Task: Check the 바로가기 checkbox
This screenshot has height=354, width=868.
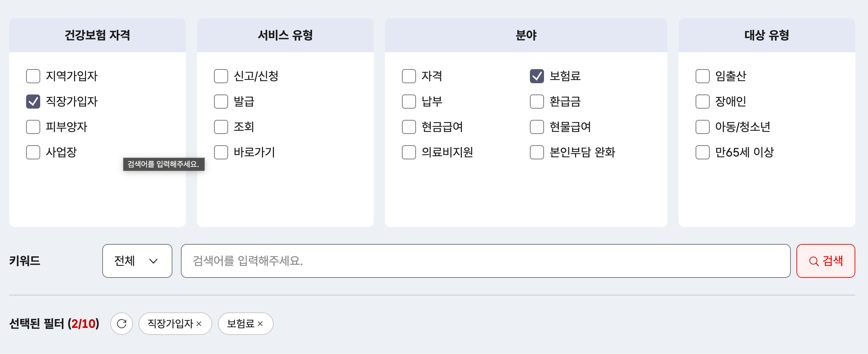Action: [221, 152]
